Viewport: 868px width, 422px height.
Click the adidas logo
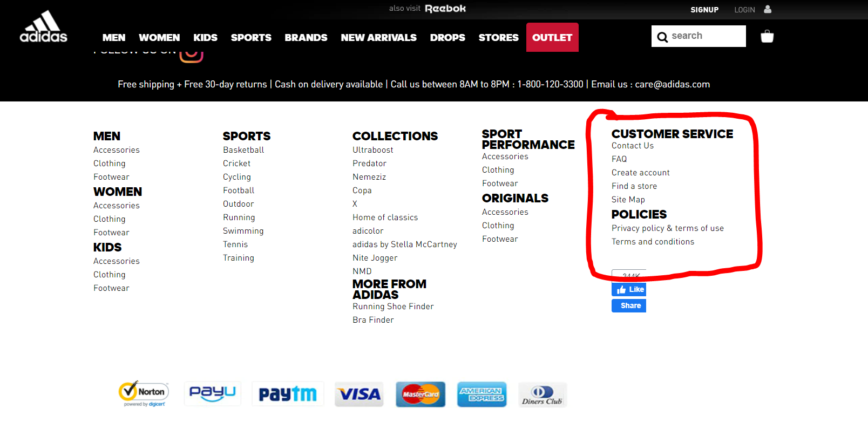(x=44, y=26)
